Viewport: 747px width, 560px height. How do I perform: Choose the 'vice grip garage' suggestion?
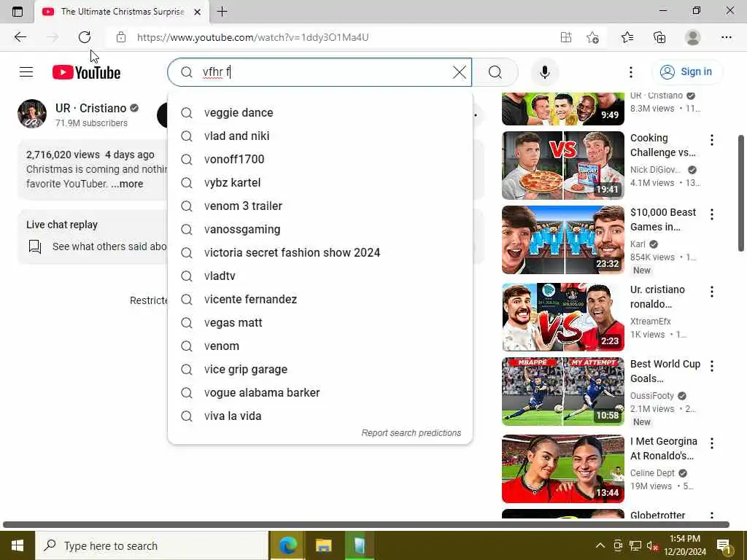tap(320, 369)
